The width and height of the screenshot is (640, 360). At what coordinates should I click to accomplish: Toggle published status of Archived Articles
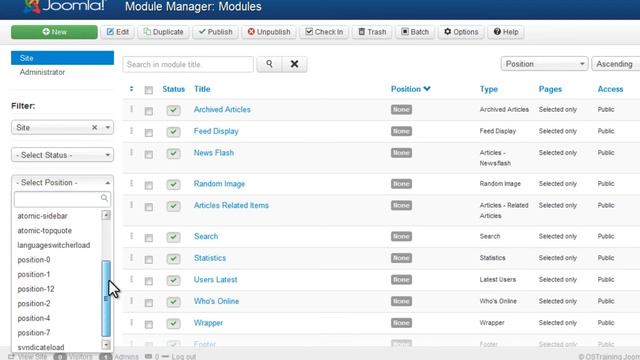point(173,110)
